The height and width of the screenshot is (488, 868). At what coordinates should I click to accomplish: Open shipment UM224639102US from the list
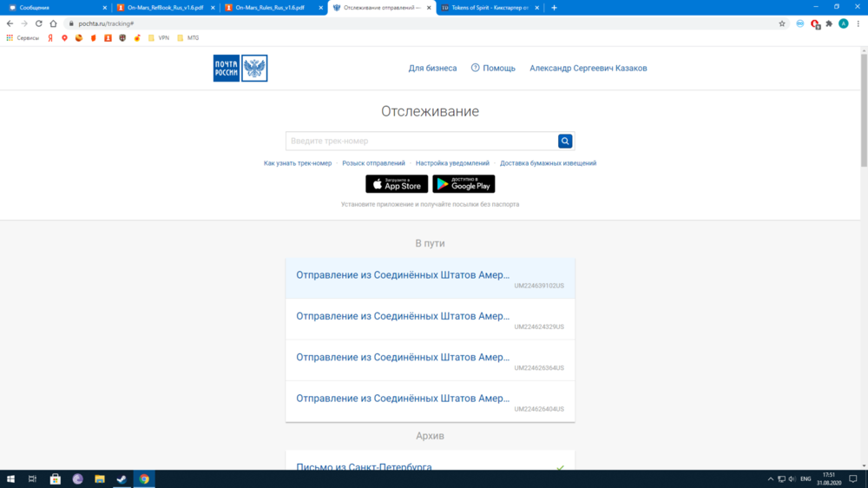(x=430, y=278)
